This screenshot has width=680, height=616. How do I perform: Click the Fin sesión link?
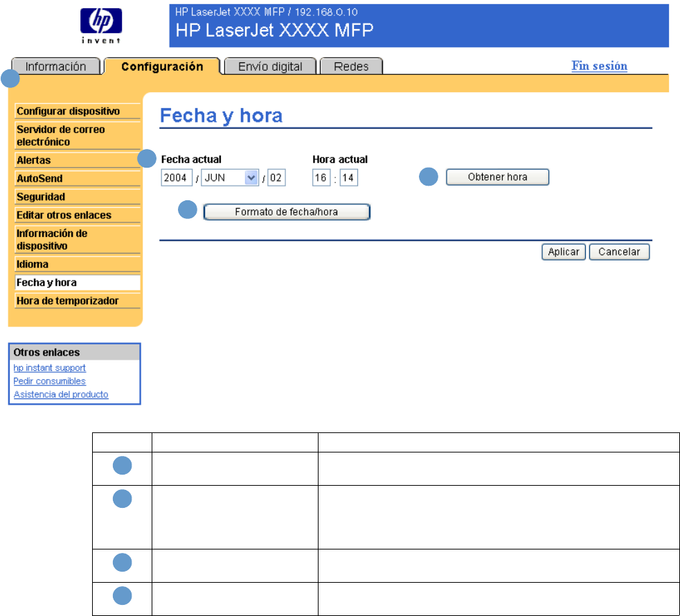click(600, 66)
